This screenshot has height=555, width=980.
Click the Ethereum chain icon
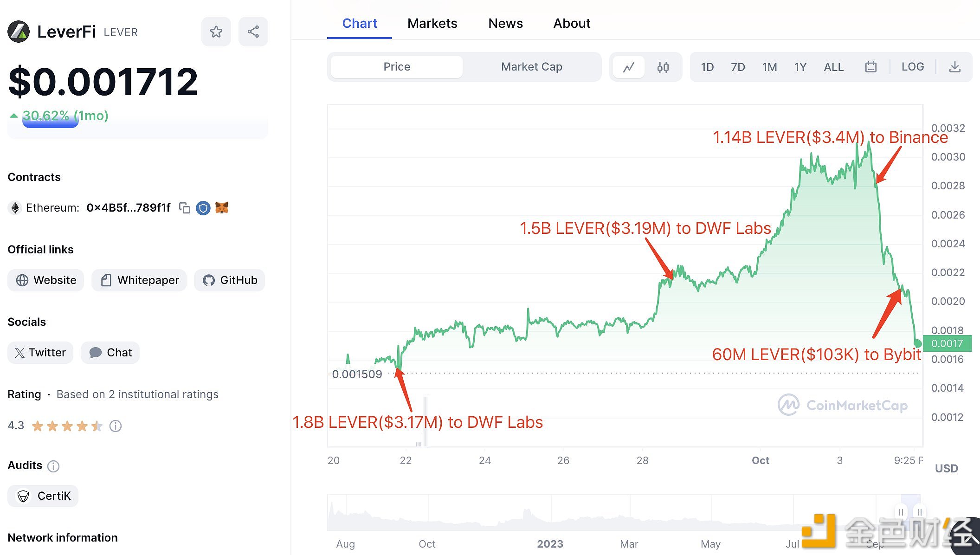coord(15,208)
